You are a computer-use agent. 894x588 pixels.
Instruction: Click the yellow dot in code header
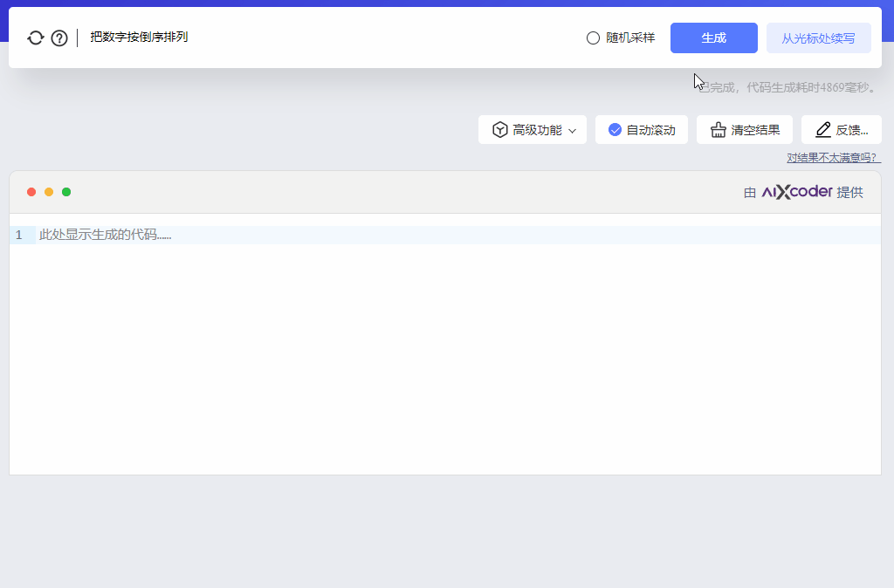pos(49,192)
